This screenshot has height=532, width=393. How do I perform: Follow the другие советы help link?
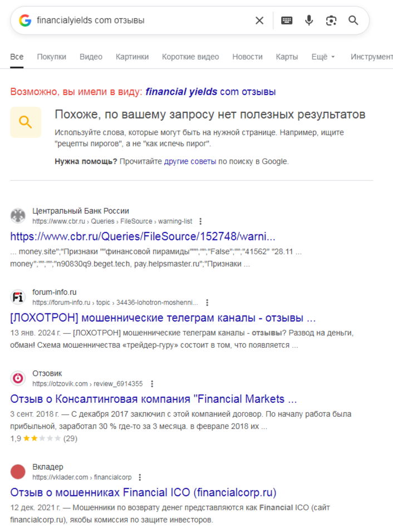[190, 161]
